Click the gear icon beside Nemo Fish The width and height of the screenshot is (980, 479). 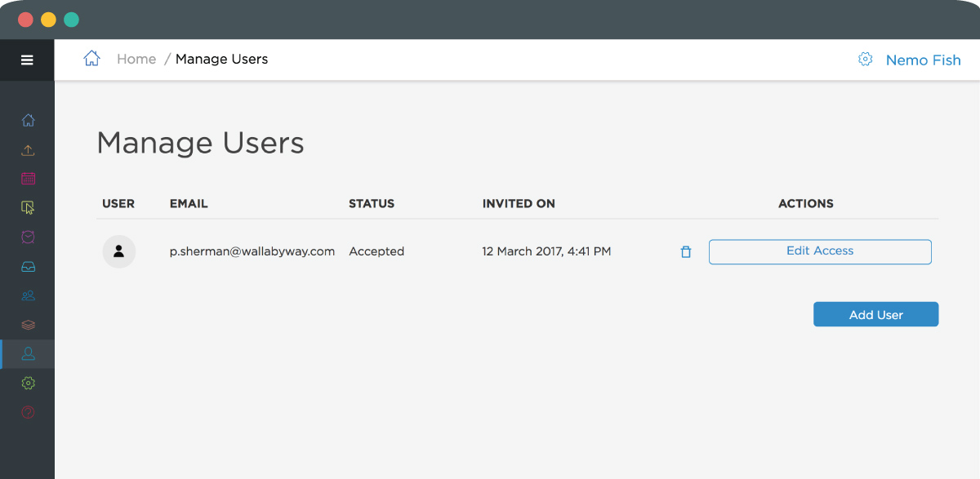[865, 60]
